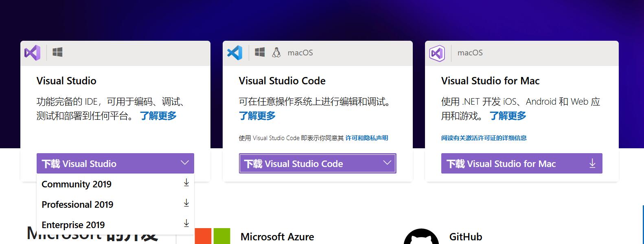Click the Windows icon on the Visual Studio card
Viewport: 644px width, 244px height.
click(x=57, y=53)
